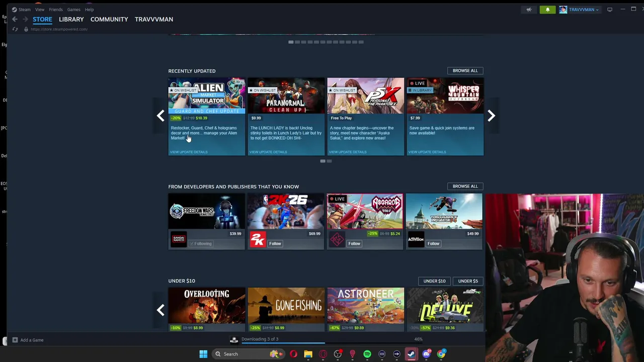This screenshot has height=362, width=644.
Task: Follow the Activision publisher
Action: 433,243
